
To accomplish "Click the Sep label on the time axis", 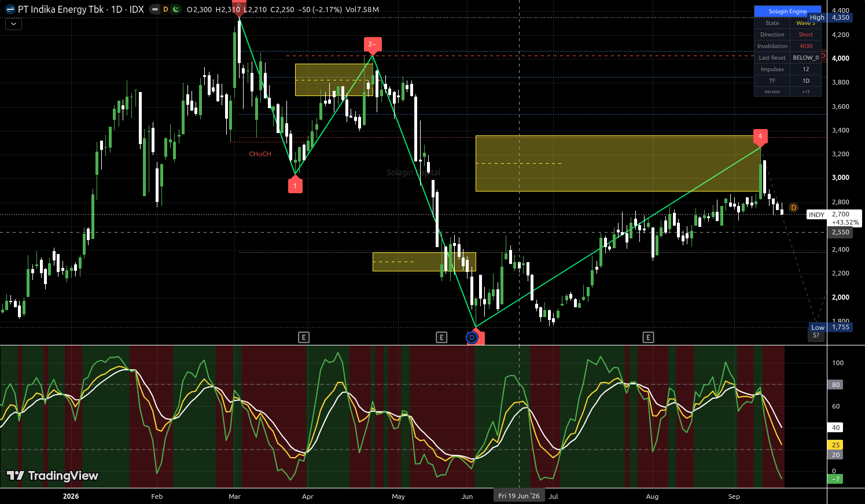I will click(734, 496).
